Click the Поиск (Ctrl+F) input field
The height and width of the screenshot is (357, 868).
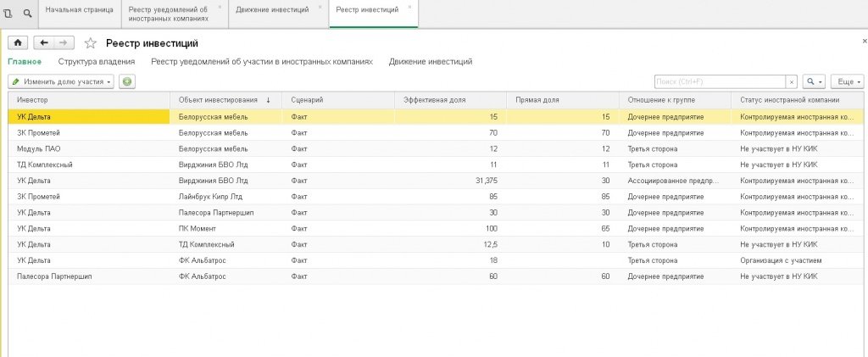click(x=721, y=82)
